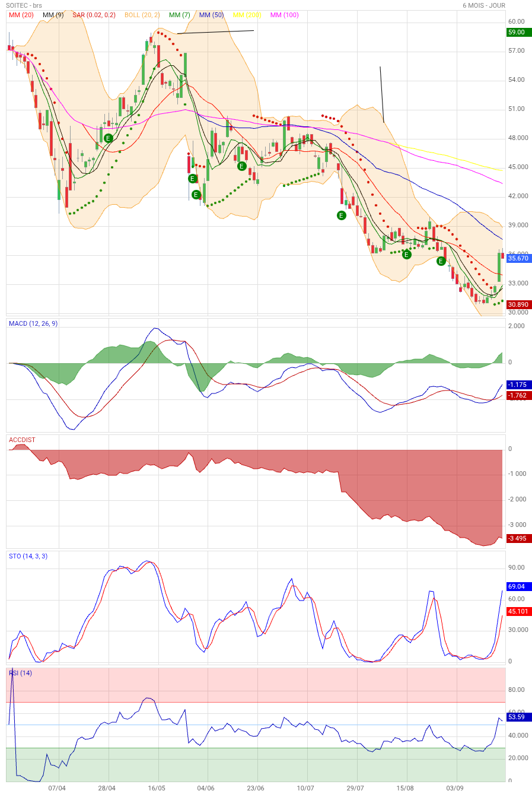This screenshot has height=794, width=532.
Task: Click the green 59.00 price badge
Action: click(519, 33)
